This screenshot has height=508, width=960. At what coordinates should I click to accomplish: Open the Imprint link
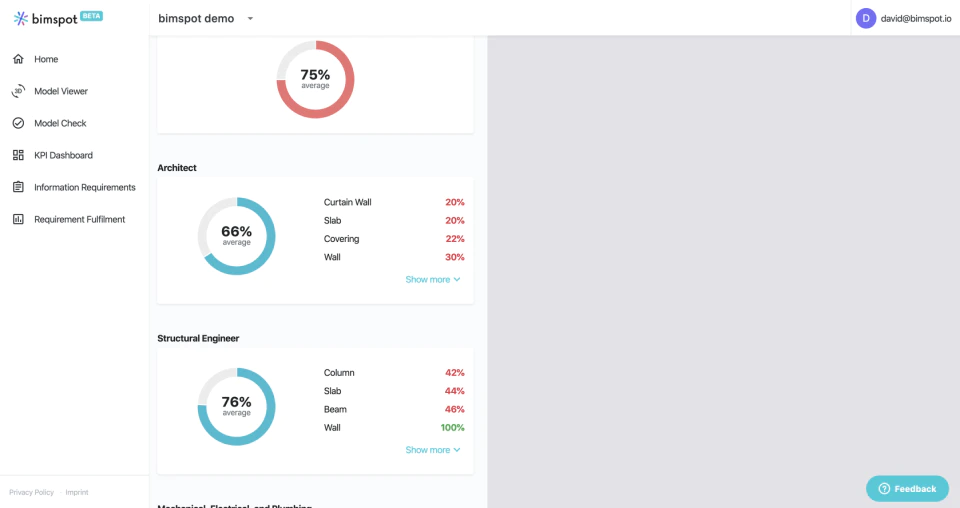(77, 492)
